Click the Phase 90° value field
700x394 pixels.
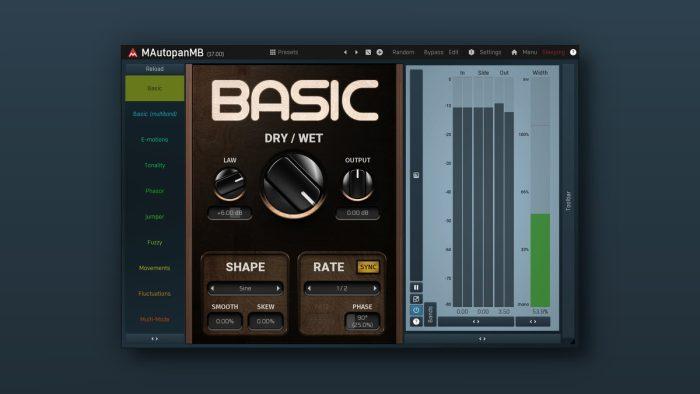click(362, 321)
